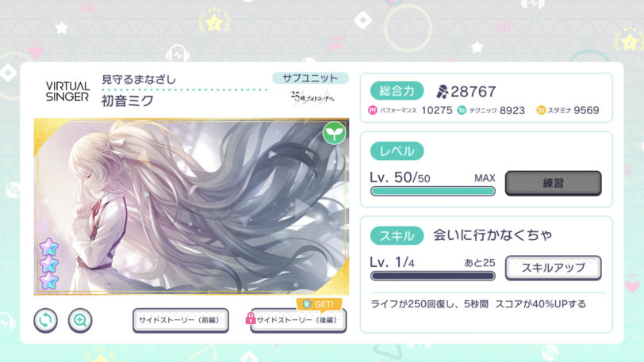The height and width of the screenshot is (362, 644).
Task: Tap the 総合力 microphone power icon
Action: pyautogui.click(x=442, y=92)
